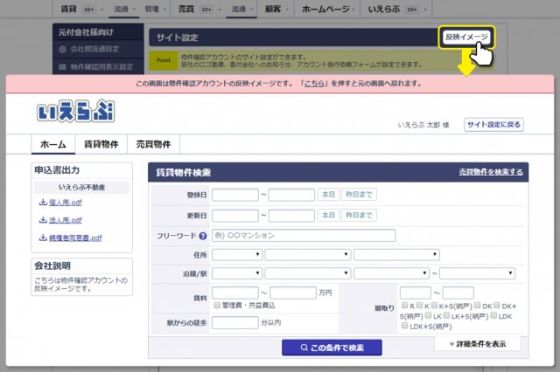
Task: Switch to the 売買物件 tab
Action: (x=153, y=144)
